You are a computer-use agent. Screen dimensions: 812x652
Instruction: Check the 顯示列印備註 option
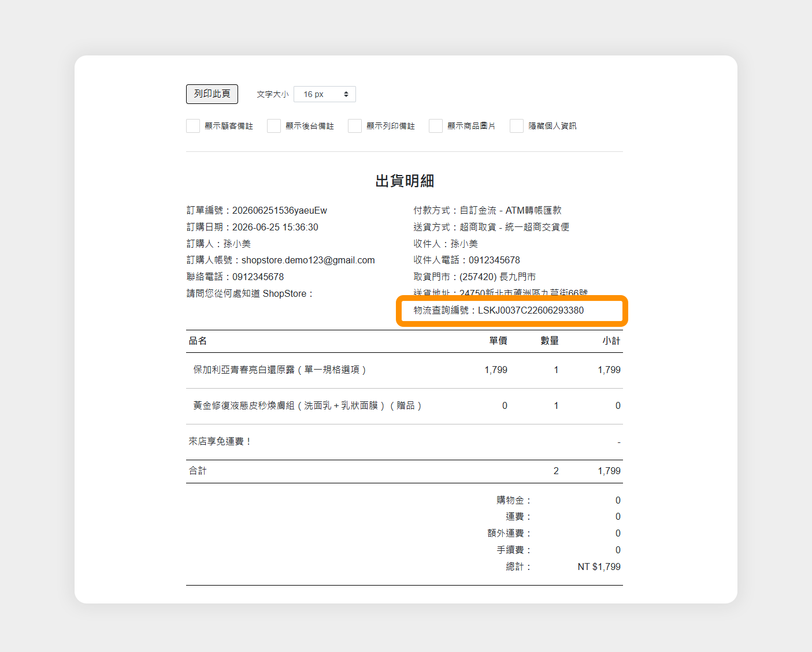[355, 126]
